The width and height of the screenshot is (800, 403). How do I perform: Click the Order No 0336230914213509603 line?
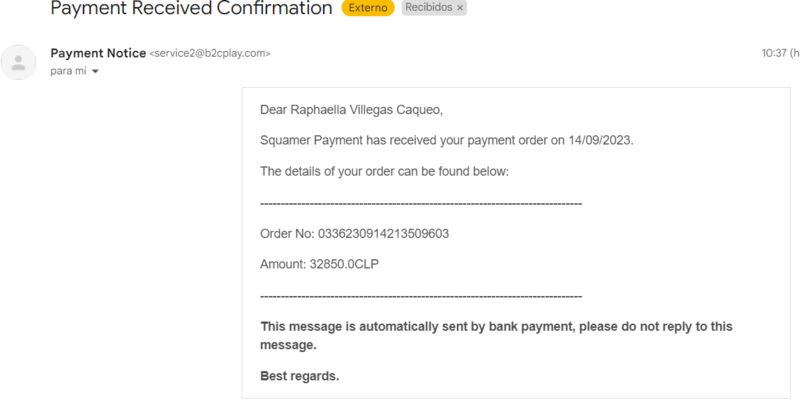pos(355,234)
